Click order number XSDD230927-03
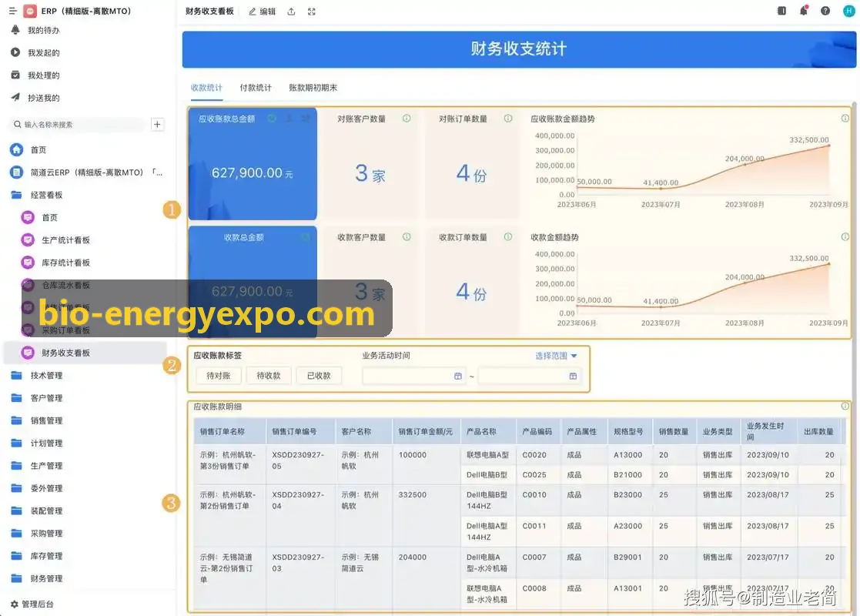Image resolution: width=860 pixels, height=616 pixels. pyautogui.click(x=298, y=562)
